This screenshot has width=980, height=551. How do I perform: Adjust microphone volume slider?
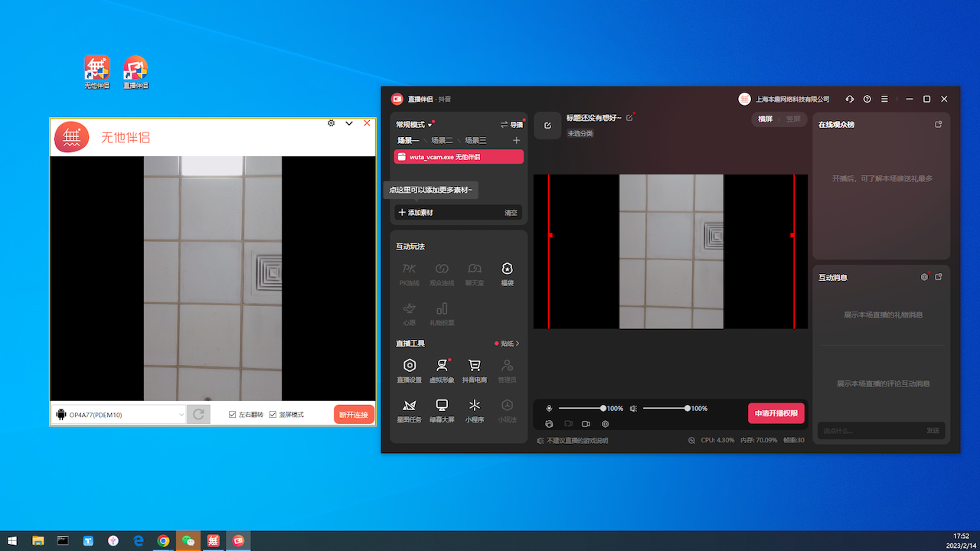coord(581,409)
